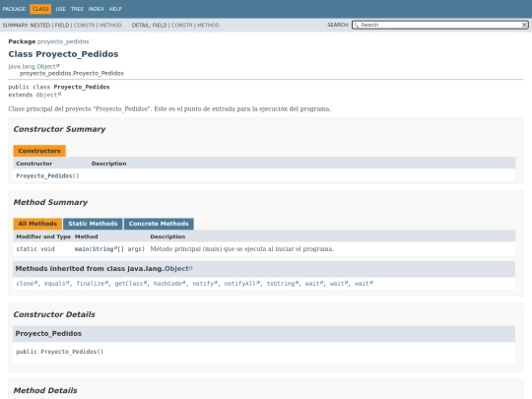532x399 pixels.
Task: Open the String parameter type link
Action: [104, 249]
